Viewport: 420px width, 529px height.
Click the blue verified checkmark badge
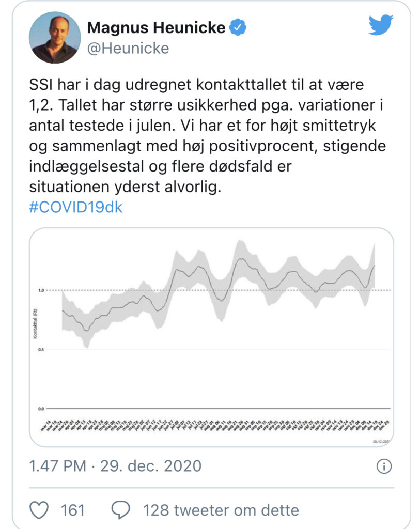point(238,27)
